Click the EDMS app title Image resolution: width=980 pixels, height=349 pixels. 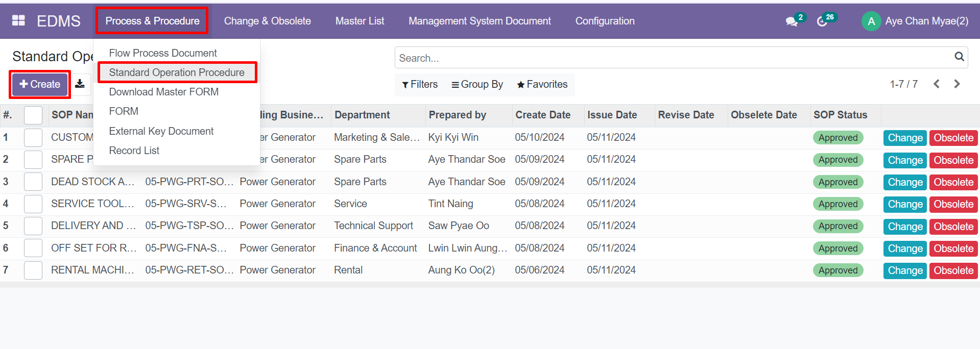[x=59, y=21]
